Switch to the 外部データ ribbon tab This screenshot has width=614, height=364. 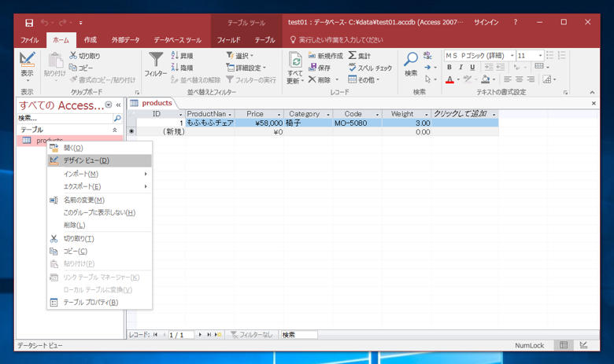(x=125, y=40)
